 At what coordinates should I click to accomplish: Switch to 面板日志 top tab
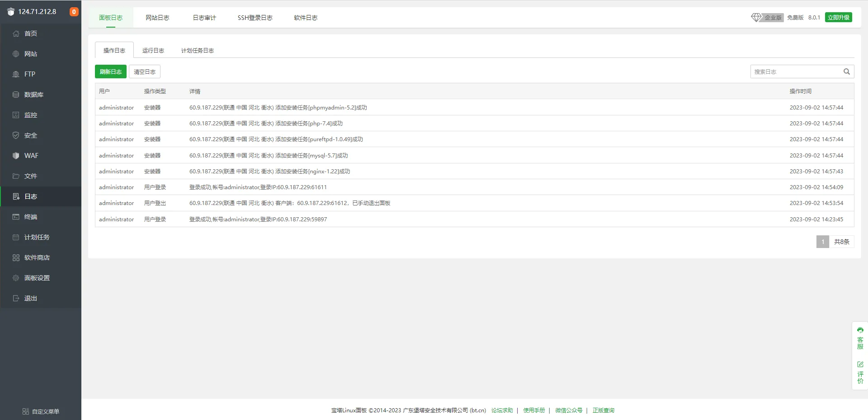111,18
